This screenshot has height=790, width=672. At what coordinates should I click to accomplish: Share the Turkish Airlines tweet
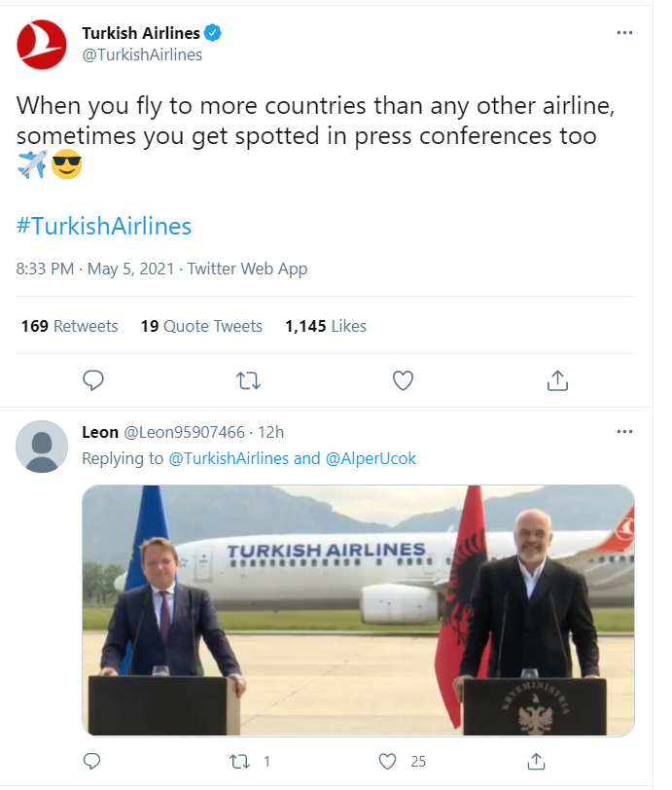click(557, 379)
